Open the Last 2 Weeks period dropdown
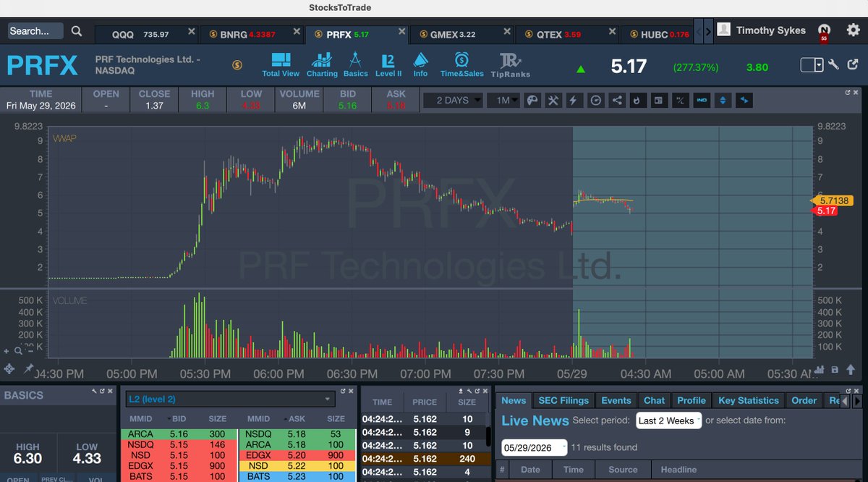 click(668, 420)
